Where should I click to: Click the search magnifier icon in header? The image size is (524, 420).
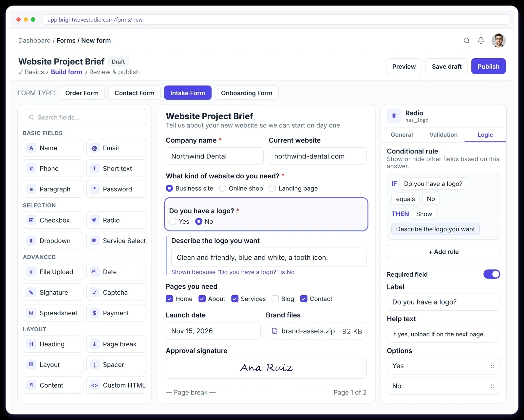tap(467, 41)
